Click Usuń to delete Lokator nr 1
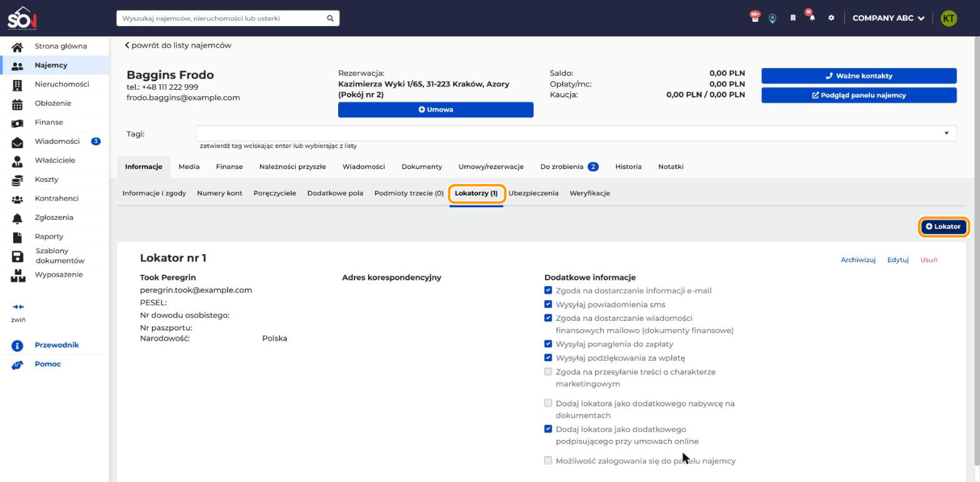Screen dimensions: 980x482 [x=929, y=260]
